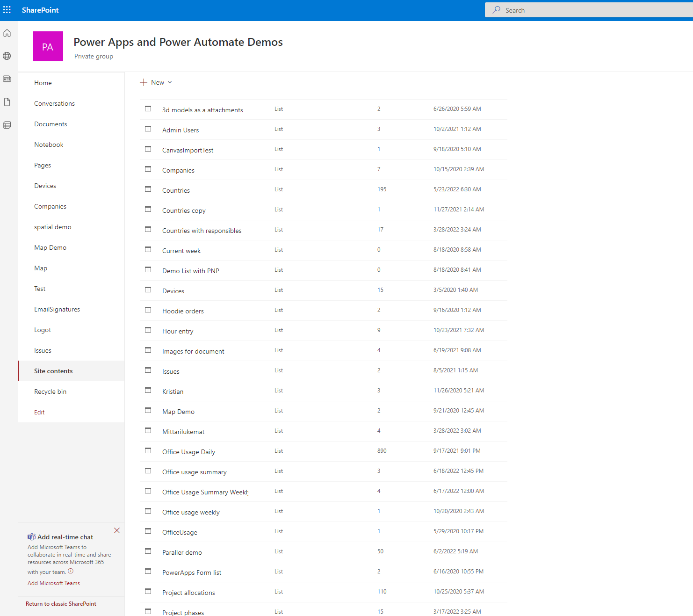Screen dimensions: 693x616
Task: Click Edit link under navigation
Action: 39,412
